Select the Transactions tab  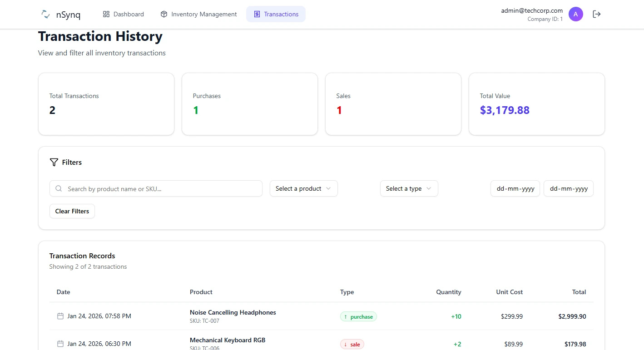point(276,14)
